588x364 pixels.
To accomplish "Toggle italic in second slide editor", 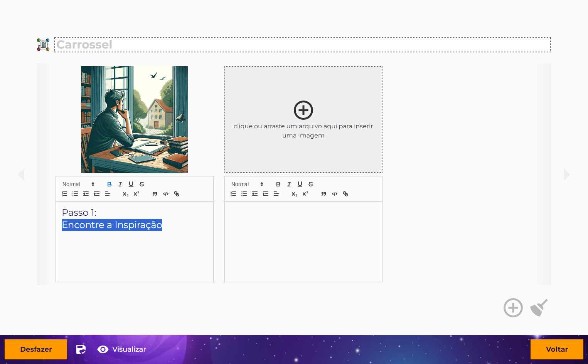I will coord(289,184).
